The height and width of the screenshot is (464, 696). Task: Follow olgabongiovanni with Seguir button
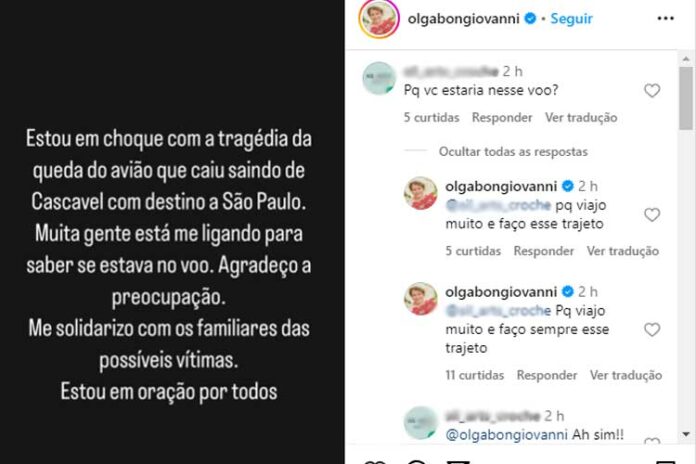coord(571,19)
